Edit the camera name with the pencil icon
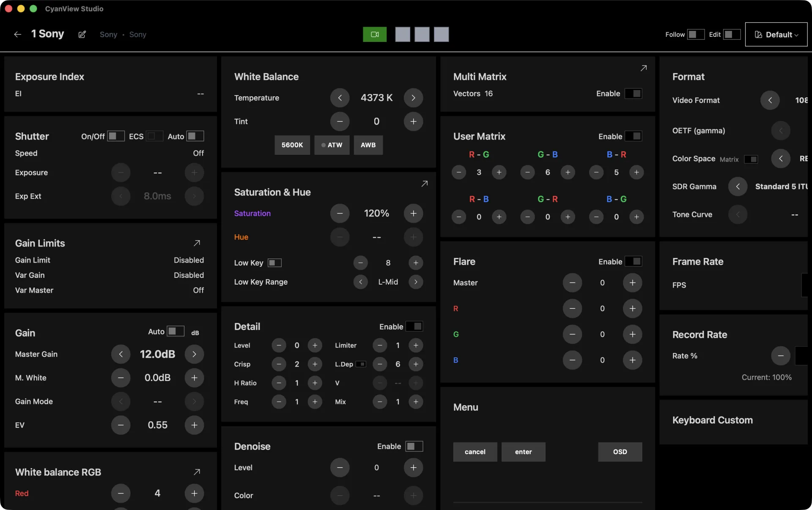 click(x=82, y=34)
